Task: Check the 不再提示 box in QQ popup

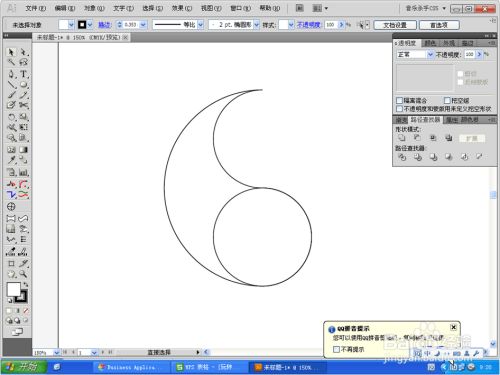Action: (336, 349)
